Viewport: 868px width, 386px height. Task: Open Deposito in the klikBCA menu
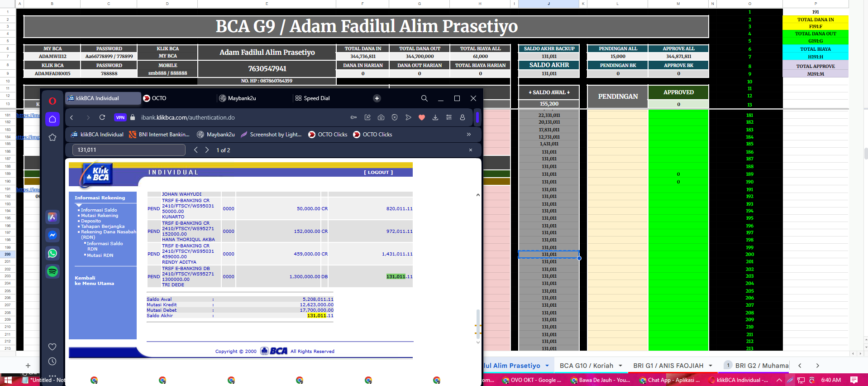91,221
